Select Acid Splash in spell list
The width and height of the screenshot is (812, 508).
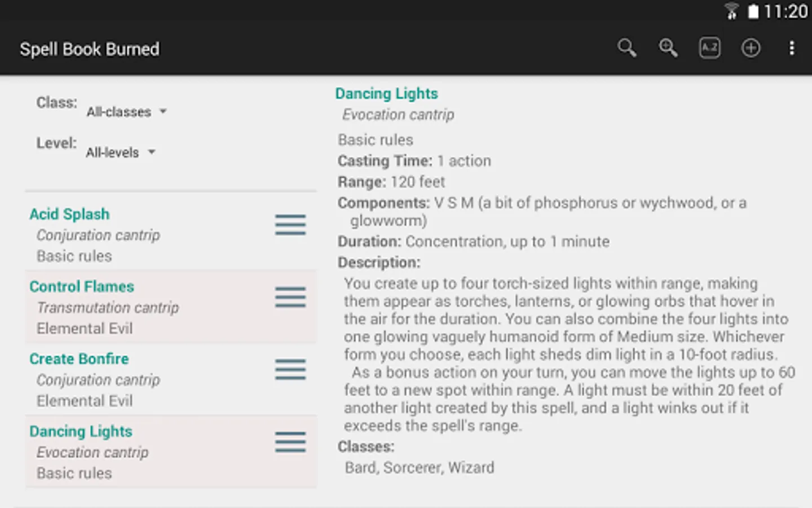pyautogui.click(x=70, y=214)
